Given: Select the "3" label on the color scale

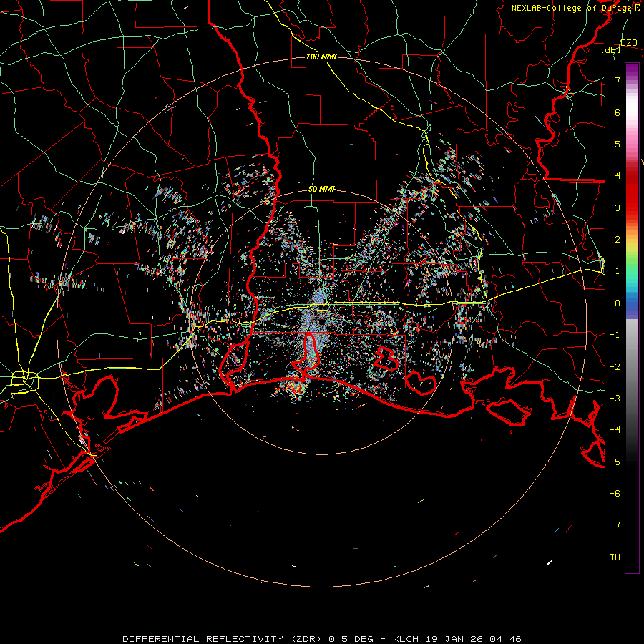Looking at the screenshot, I should [x=618, y=208].
